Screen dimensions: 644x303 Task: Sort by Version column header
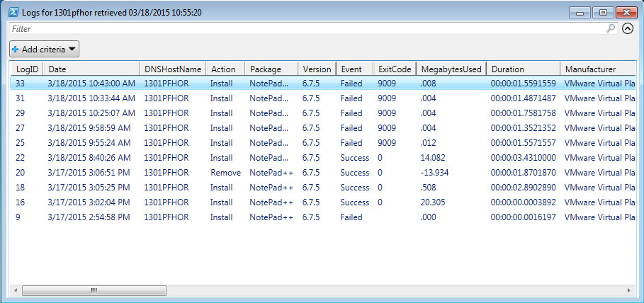point(317,69)
